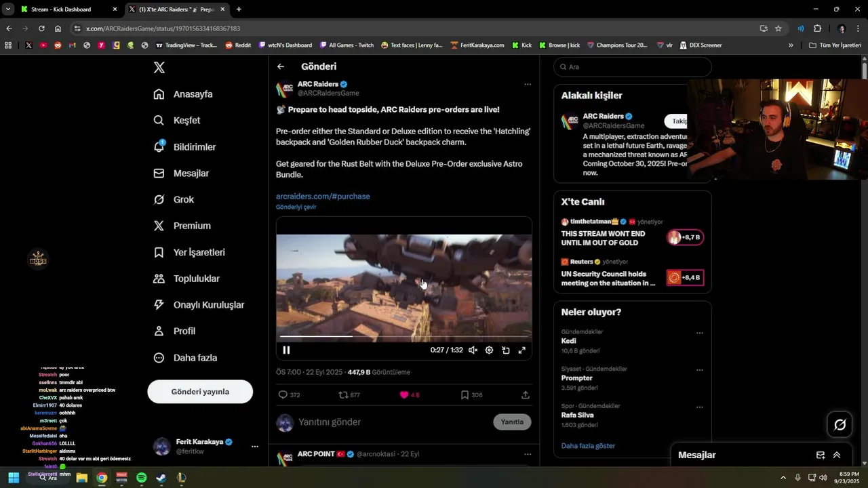The height and width of the screenshot is (488, 868).
Task: Open Steam from taskbar
Action: click(x=161, y=478)
